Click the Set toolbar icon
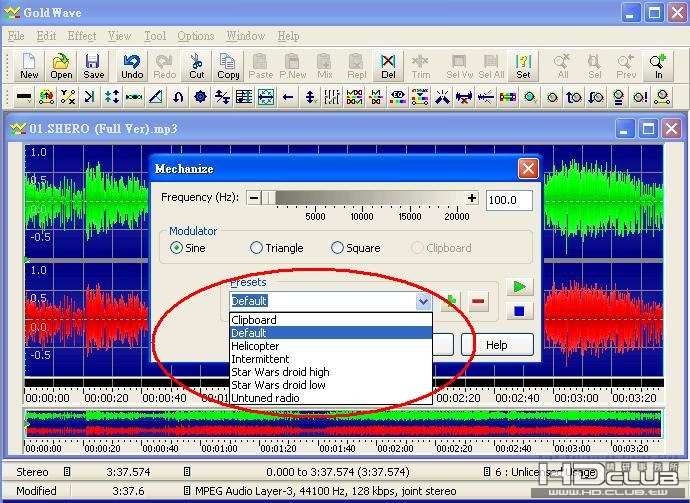Image resolution: width=690 pixels, height=503 pixels. point(523,66)
